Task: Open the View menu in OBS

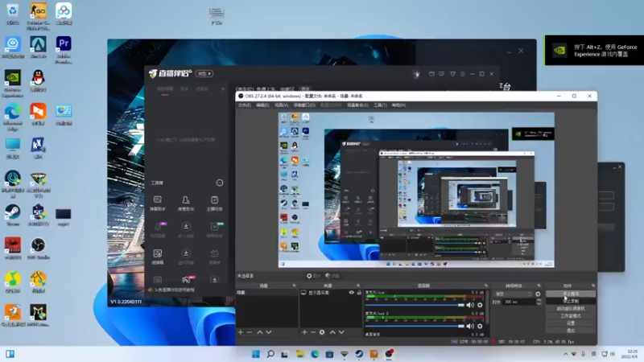Action: point(281,105)
